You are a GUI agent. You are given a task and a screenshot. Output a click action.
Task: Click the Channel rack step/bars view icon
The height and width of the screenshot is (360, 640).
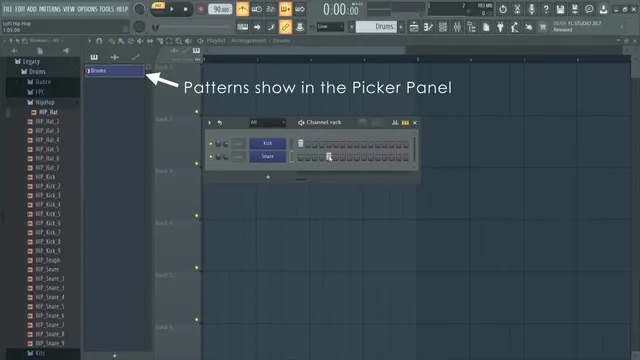tap(405, 122)
